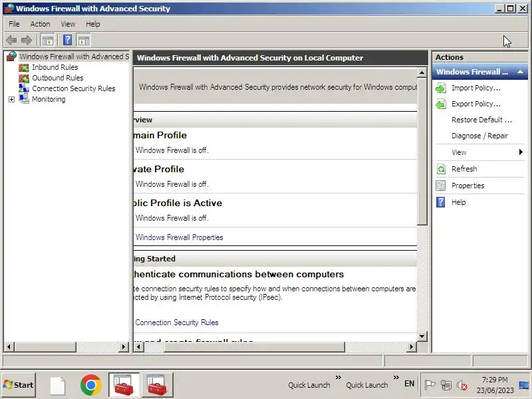Image resolution: width=532 pixels, height=399 pixels.
Task: Expand the Monitoring tree node
Action: tap(11, 99)
